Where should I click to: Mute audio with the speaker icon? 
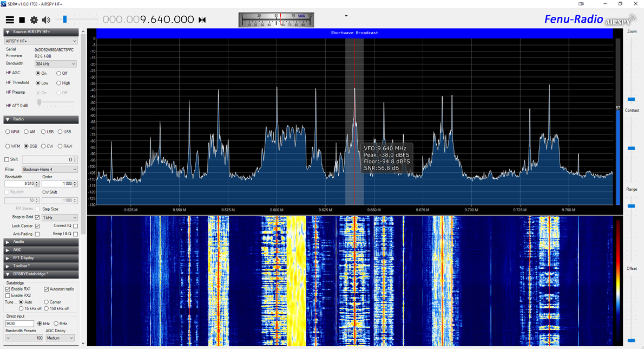(46, 20)
